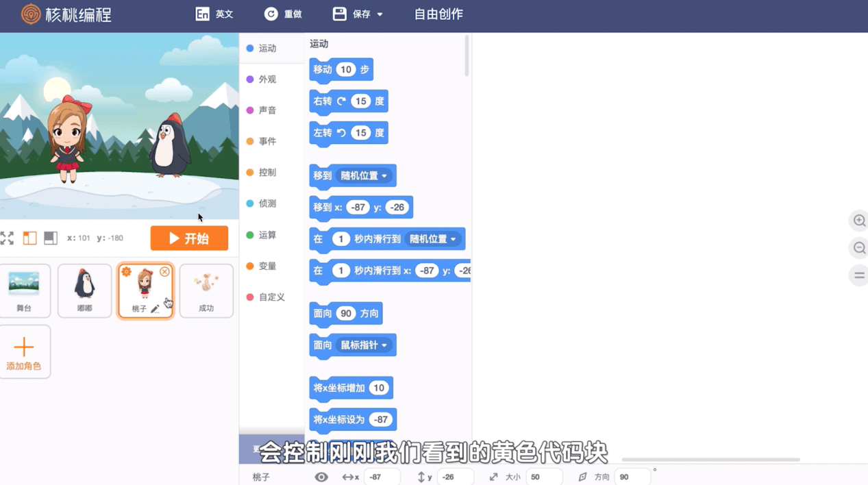Screen dimensions: 868x485
Task: Open the 事件 (Events) block category
Action: [264, 141]
